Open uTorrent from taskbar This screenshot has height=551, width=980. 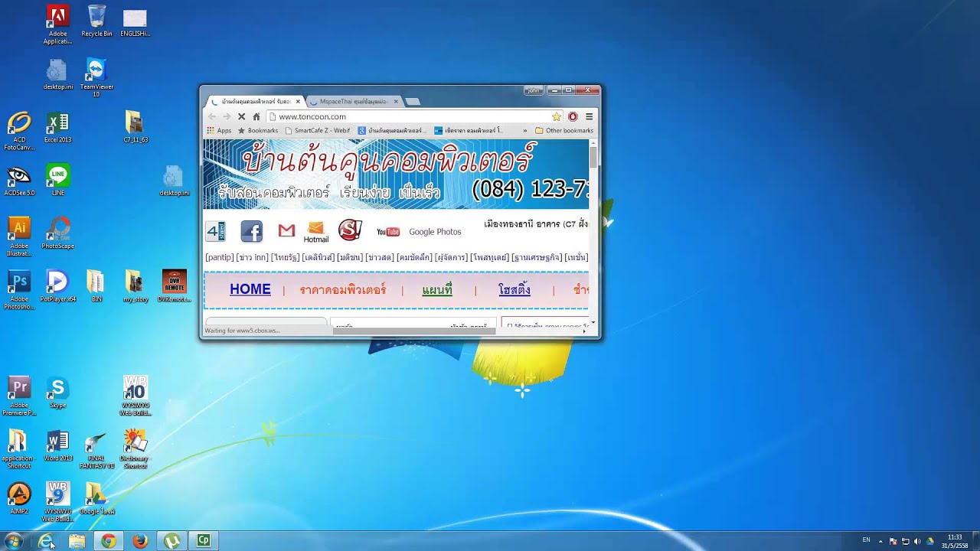[x=171, y=541]
